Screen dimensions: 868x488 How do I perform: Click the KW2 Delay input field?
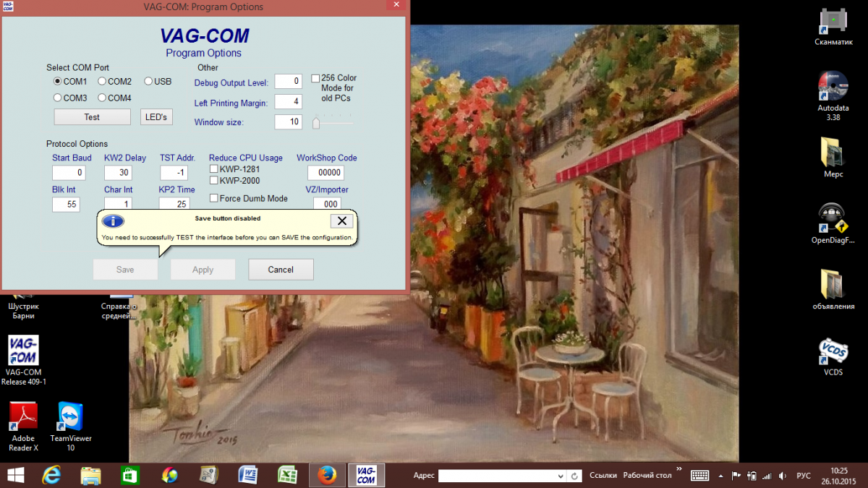pyautogui.click(x=118, y=173)
